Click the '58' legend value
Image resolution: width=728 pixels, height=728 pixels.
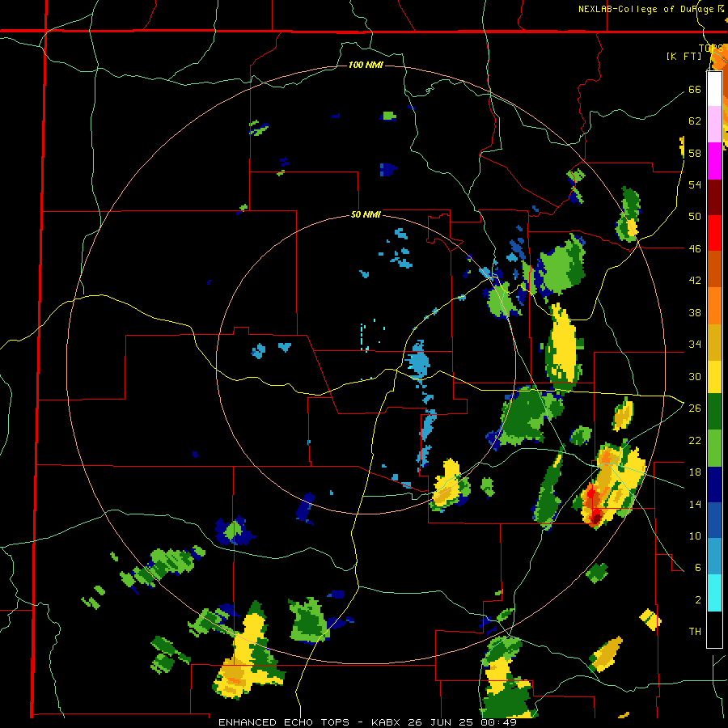click(695, 153)
